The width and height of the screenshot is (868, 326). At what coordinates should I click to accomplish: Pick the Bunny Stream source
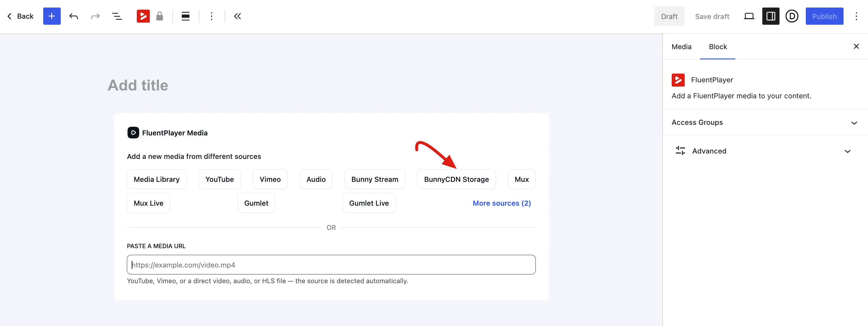(x=375, y=179)
